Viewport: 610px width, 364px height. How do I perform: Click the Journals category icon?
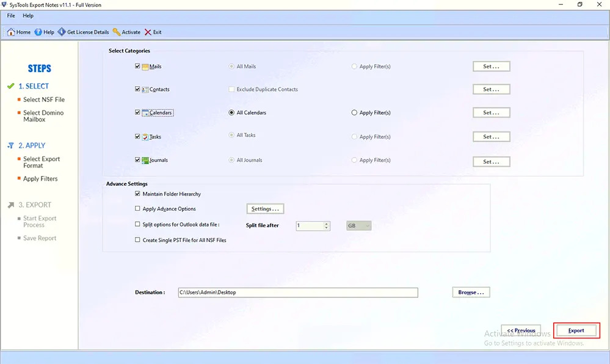[145, 160]
